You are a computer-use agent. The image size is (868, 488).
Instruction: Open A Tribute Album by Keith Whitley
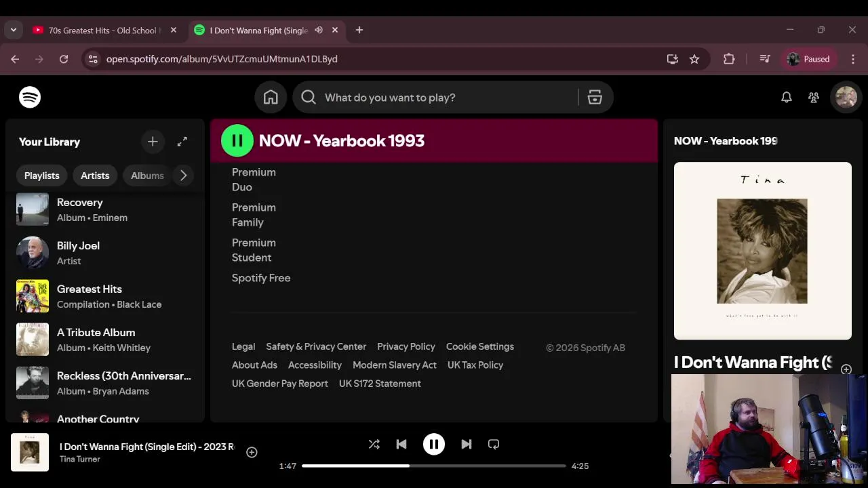(105, 340)
